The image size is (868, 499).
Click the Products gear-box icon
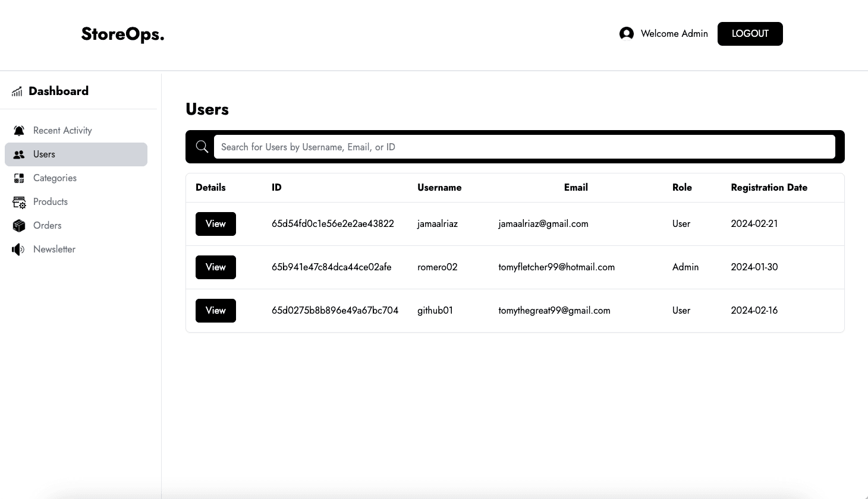tap(19, 202)
